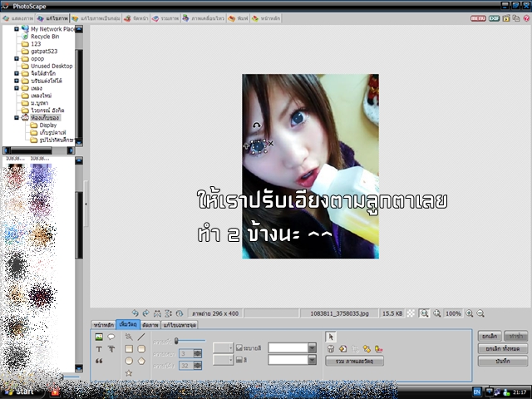The image size is (532, 399).
Task: Open the bottom-panel หน้าหลัก tab
Action: (103, 325)
